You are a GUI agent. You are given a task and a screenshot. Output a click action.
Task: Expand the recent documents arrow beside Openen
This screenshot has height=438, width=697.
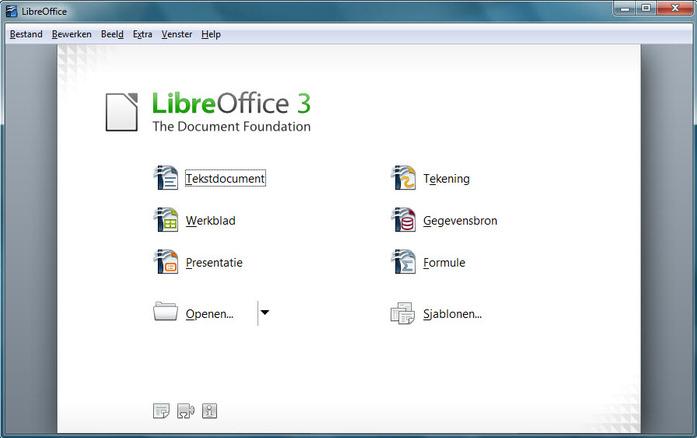[x=264, y=313]
